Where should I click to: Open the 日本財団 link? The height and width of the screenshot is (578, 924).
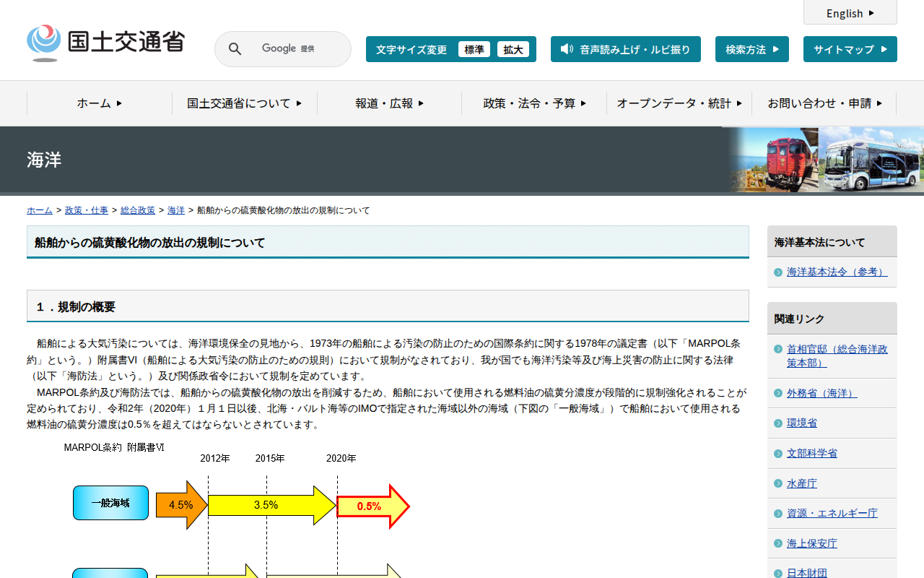(x=807, y=573)
